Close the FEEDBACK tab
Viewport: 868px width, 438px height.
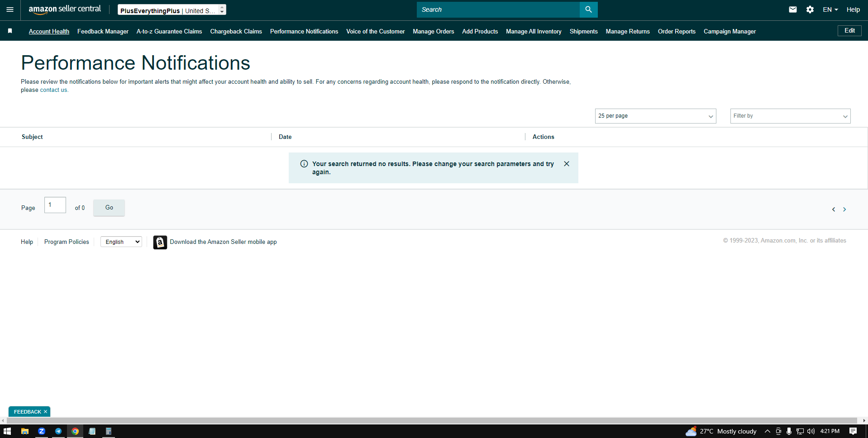pyautogui.click(x=45, y=412)
